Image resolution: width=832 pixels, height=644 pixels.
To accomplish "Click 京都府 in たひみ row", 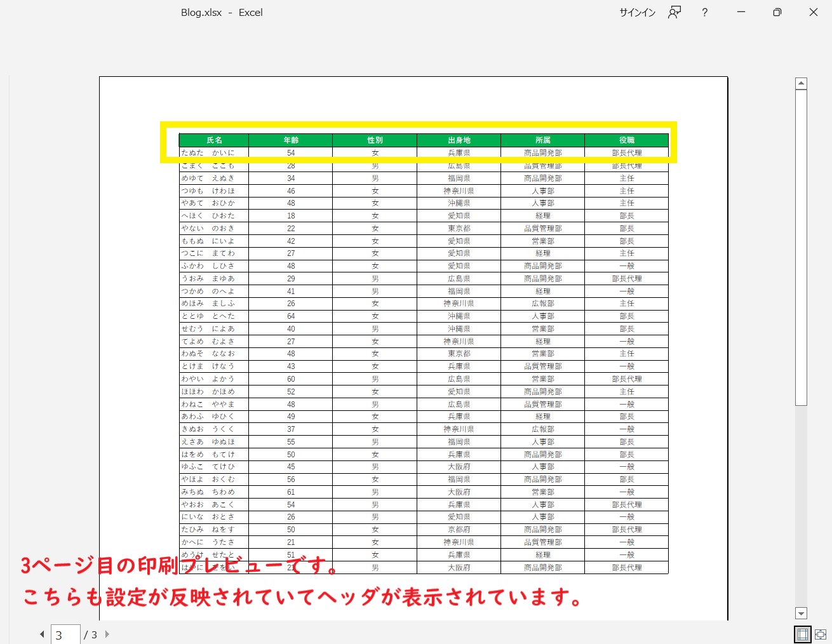I will click(x=459, y=530).
